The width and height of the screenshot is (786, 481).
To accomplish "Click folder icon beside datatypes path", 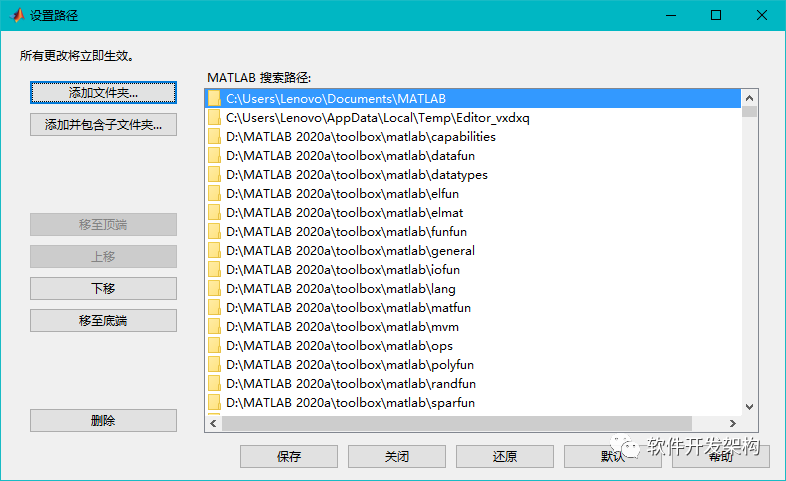I will coord(215,175).
